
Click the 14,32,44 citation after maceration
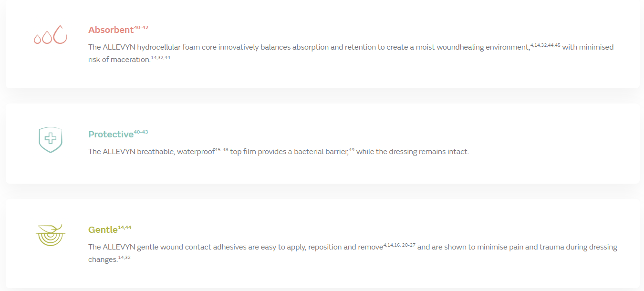pyautogui.click(x=160, y=58)
